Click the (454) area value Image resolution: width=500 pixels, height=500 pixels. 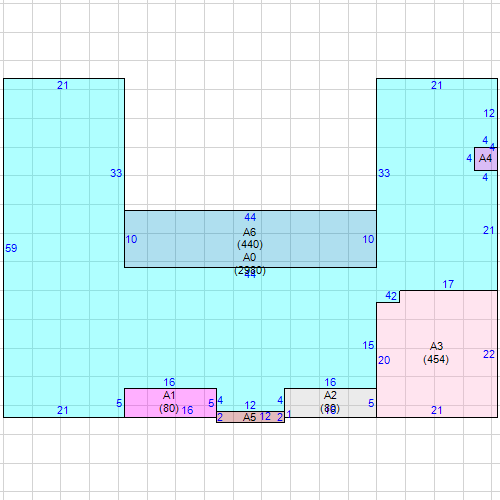click(436, 359)
